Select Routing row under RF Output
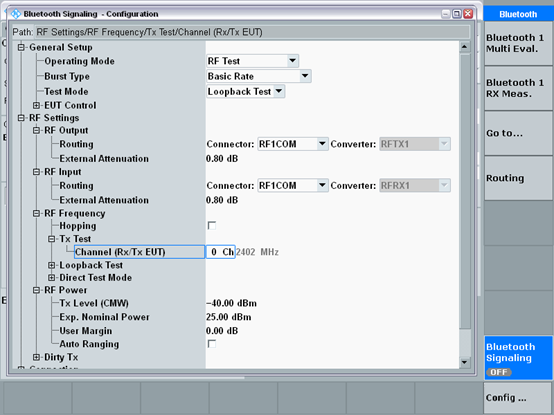The image size is (554, 415). pyautogui.click(x=76, y=144)
